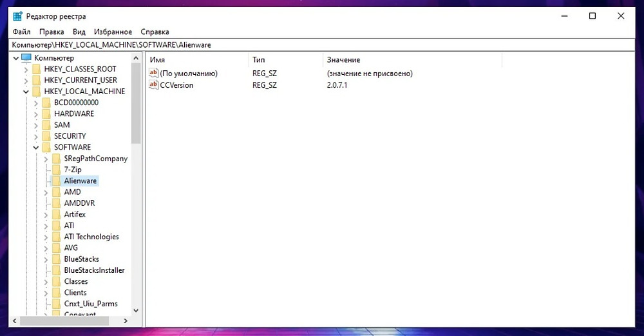Click the folder icon of Alienware
The image size is (644, 336).
click(56, 181)
